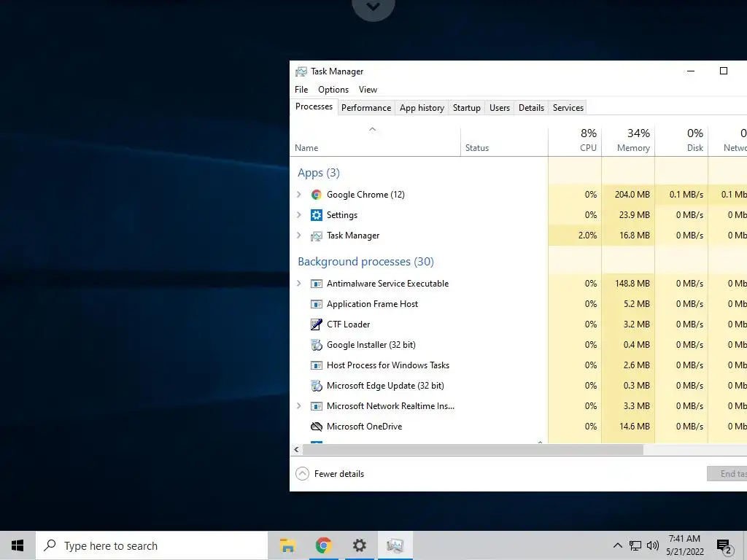
Task: Switch to the Users tab
Action: (499, 108)
